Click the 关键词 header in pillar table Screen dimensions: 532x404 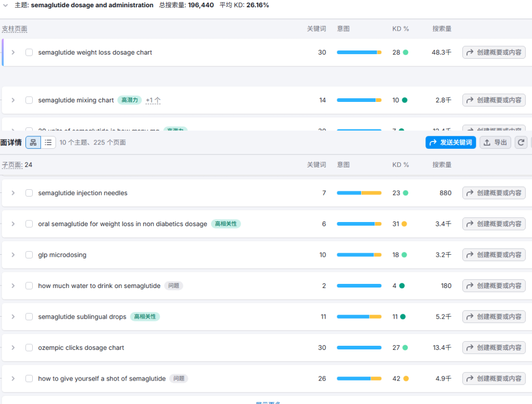tap(316, 29)
